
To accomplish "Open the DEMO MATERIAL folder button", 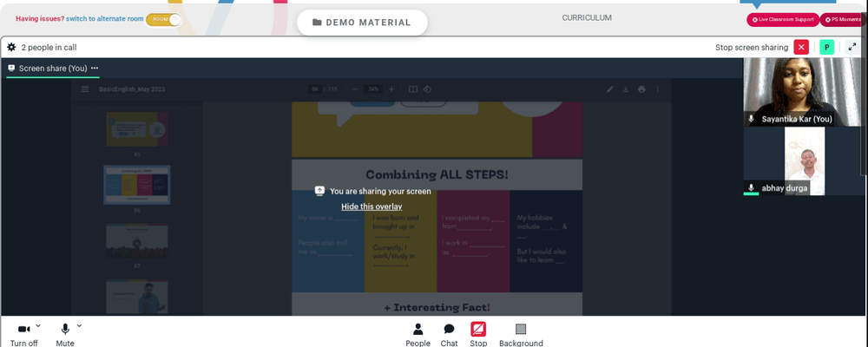I will coord(362,23).
